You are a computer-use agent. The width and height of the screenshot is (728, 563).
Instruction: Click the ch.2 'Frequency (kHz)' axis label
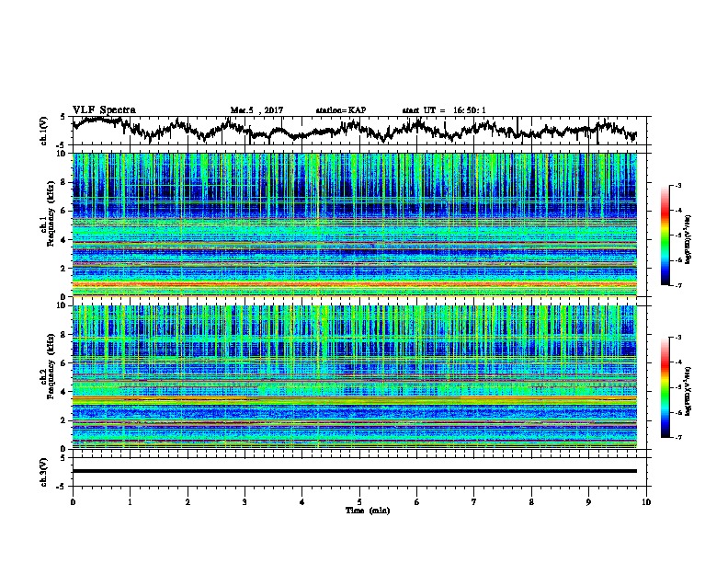[x=51, y=366]
